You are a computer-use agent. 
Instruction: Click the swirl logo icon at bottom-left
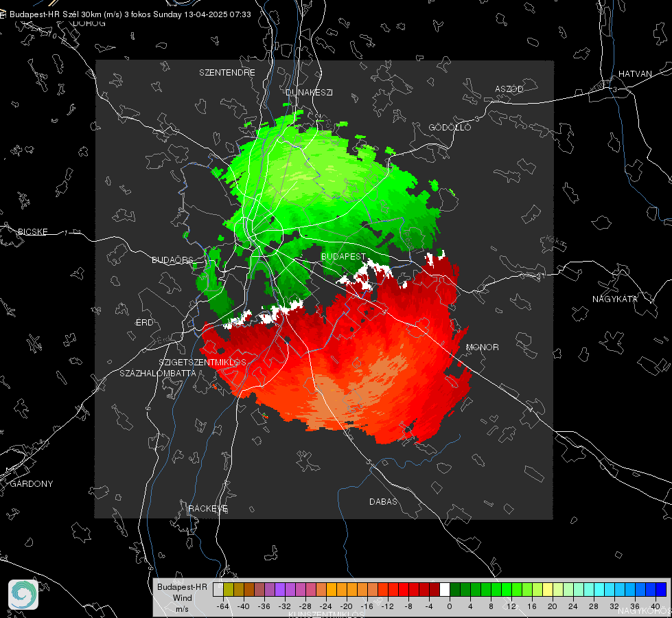[x=23, y=595]
